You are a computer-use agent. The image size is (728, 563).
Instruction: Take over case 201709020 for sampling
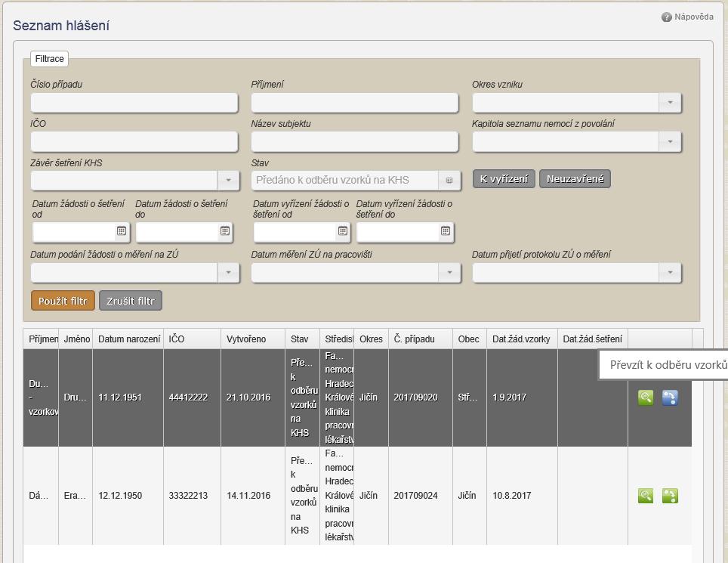click(x=670, y=398)
